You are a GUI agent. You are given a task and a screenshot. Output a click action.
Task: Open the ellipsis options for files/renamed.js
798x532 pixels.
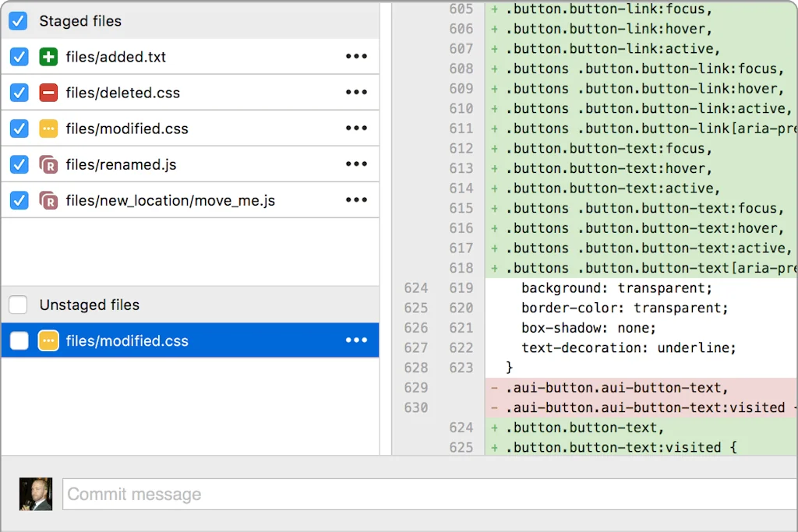click(x=356, y=164)
